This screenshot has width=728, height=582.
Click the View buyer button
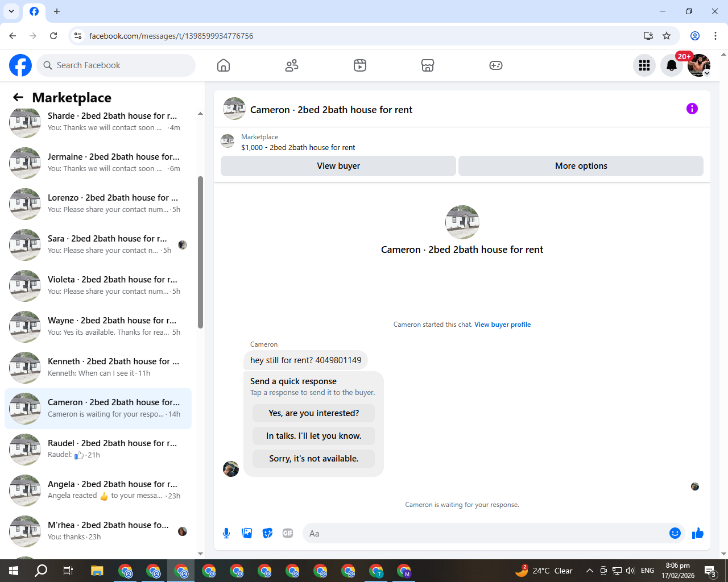coord(338,166)
